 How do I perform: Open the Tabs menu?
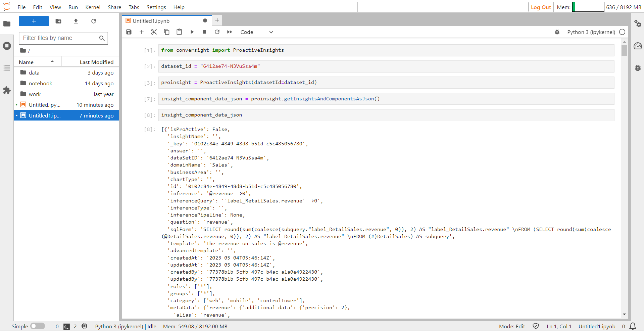pyautogui.click(x=134, y=7)
